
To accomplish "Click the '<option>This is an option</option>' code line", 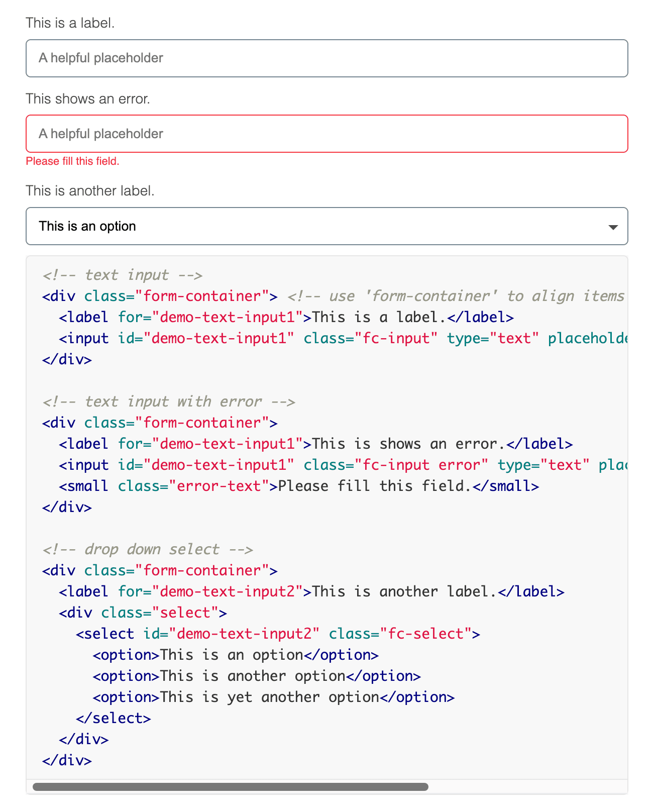I will (x=236, y=655).
